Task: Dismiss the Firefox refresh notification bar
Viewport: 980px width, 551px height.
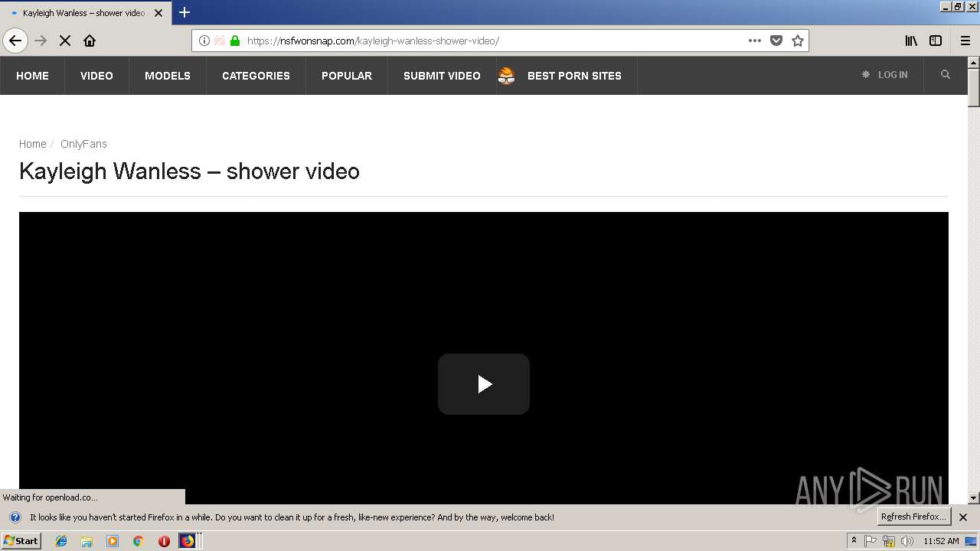Action: tap(963, 517)
